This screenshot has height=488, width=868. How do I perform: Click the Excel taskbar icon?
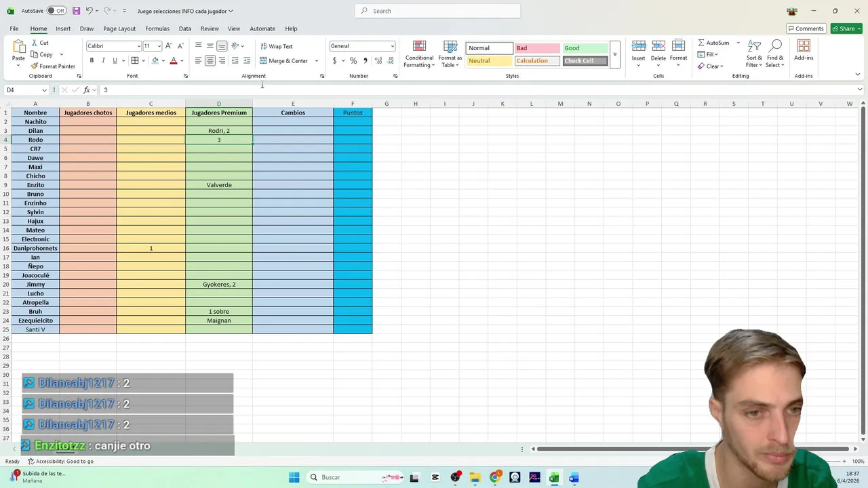554,478
